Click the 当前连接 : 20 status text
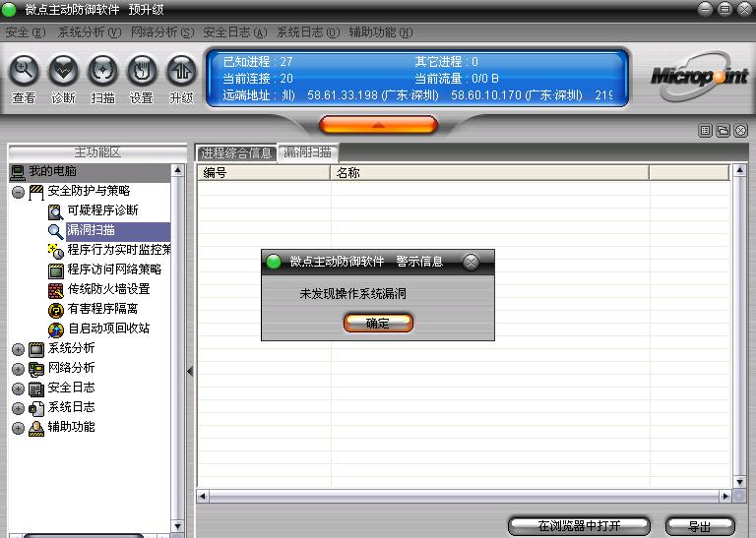The width and height of the screenshot is (756, 538). click(x=258, y=79)
